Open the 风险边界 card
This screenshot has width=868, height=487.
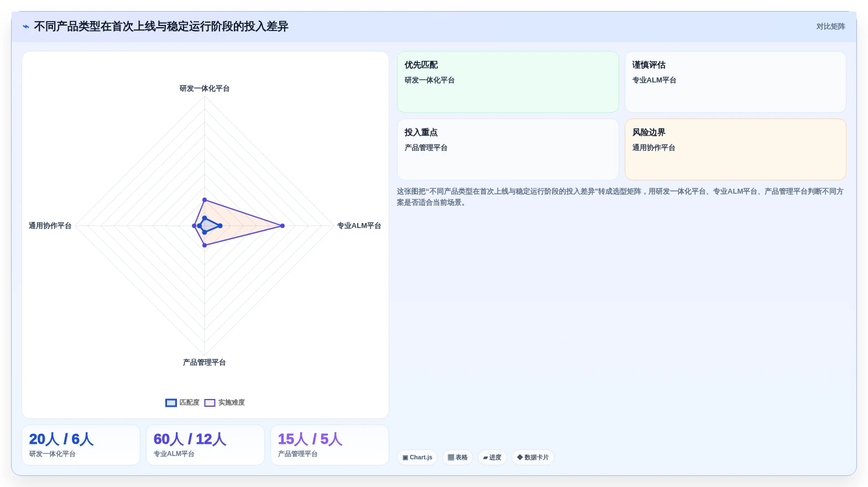coord(735,149)
